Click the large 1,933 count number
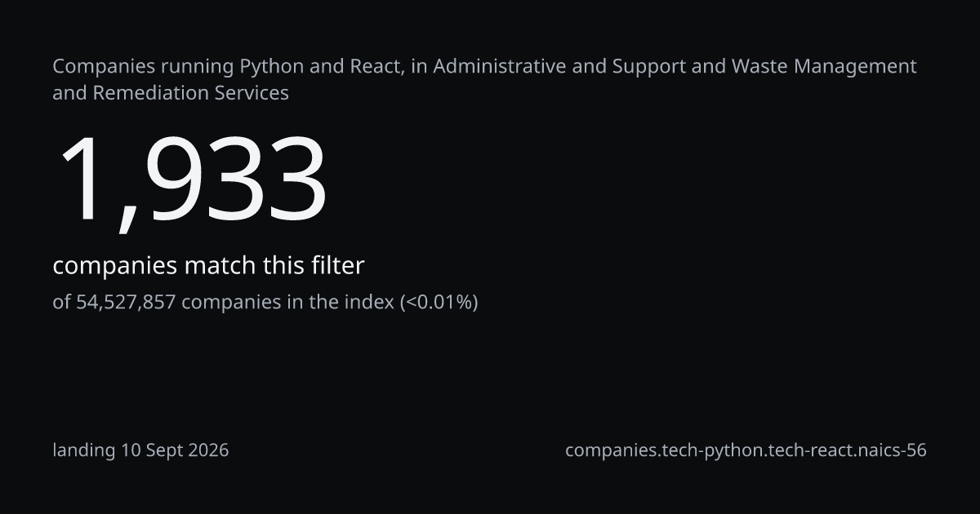Screen dimensions: 980x514 coord(191,181)
